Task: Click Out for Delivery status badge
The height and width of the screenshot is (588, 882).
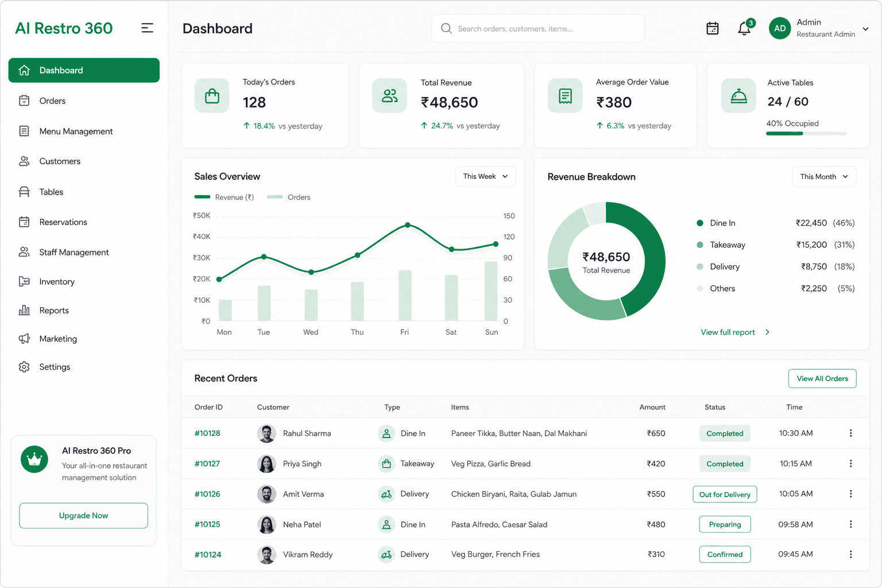Action: tap(725, 494)
